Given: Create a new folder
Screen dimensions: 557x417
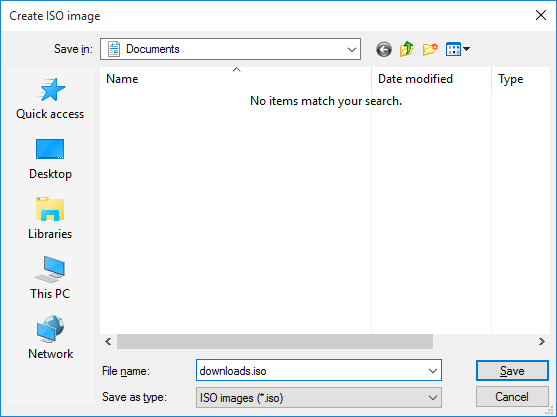Looking at the screenshot, I should 430,49.
